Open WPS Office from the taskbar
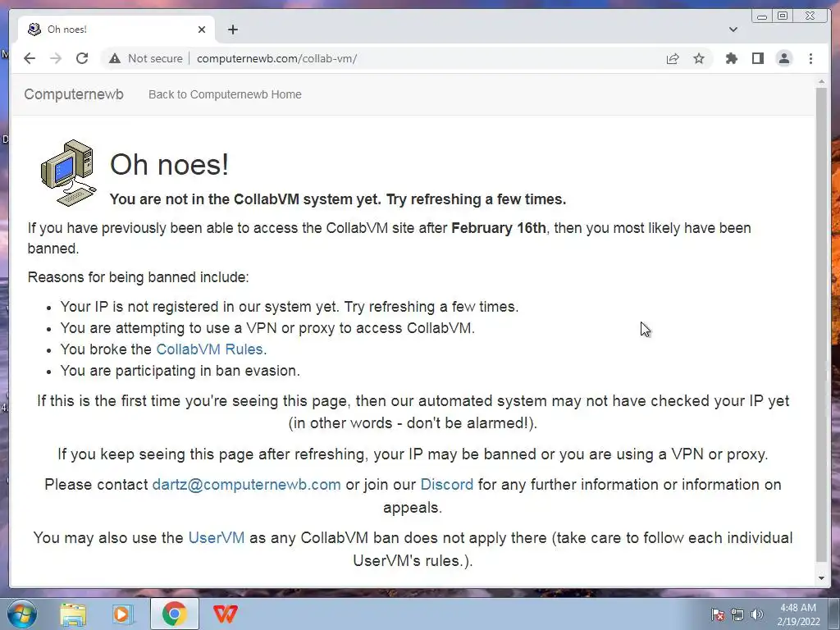 tap(225, 614)
